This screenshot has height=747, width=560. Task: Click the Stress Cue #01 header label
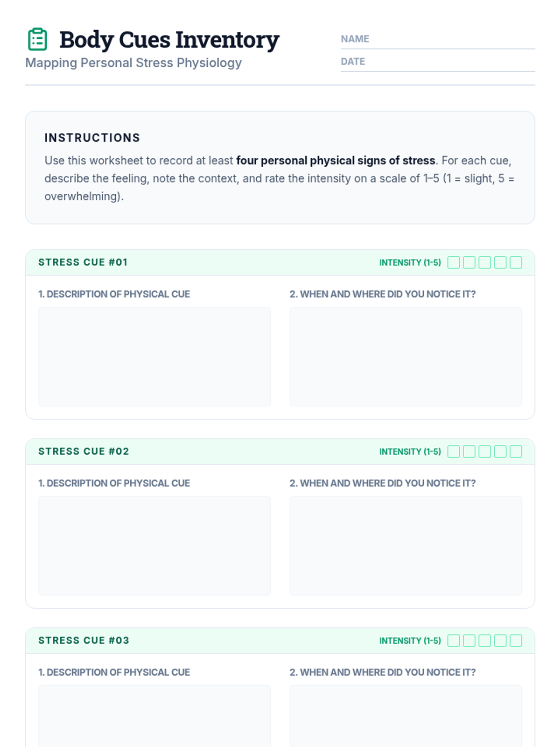click(x=83, y=262)
